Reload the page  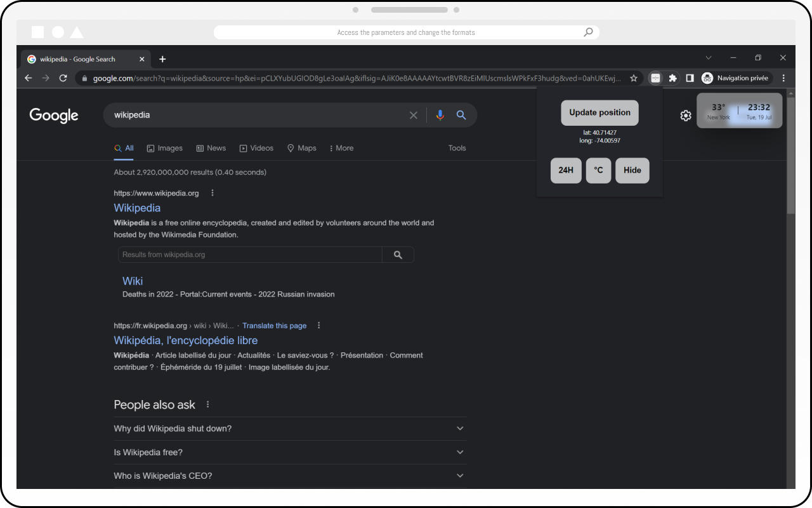[63, 78]
